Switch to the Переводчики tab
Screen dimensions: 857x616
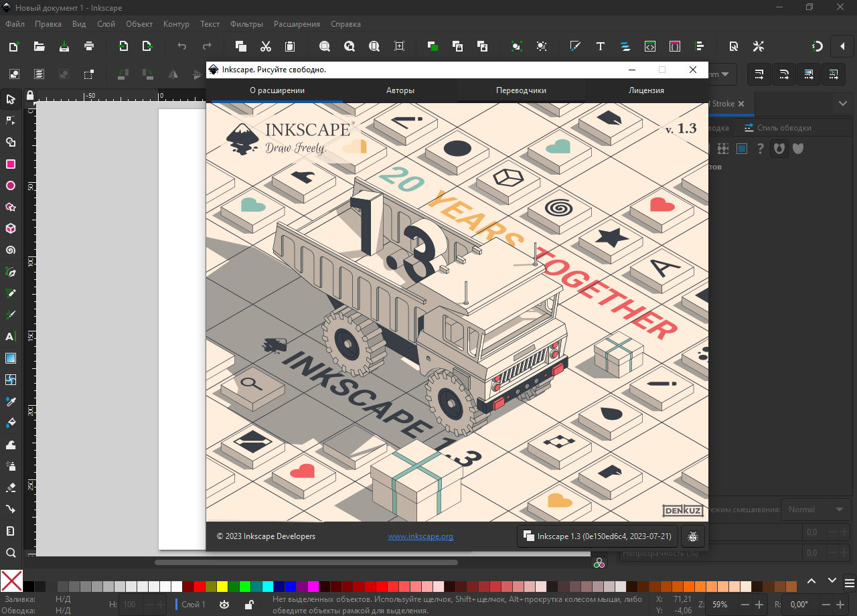point(521,90)
